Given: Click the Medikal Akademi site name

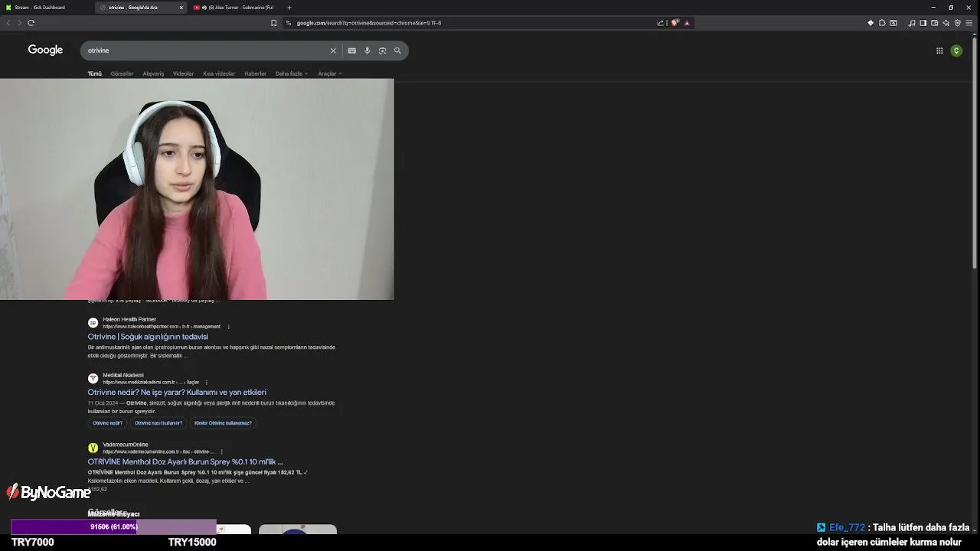Looking at the screenshot, I should point(123,375).
